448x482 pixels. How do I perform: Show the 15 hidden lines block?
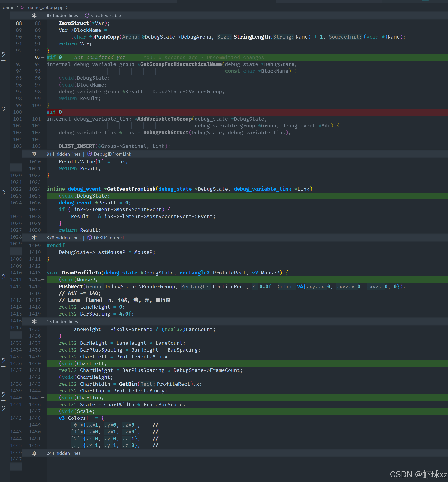point(34,322)
